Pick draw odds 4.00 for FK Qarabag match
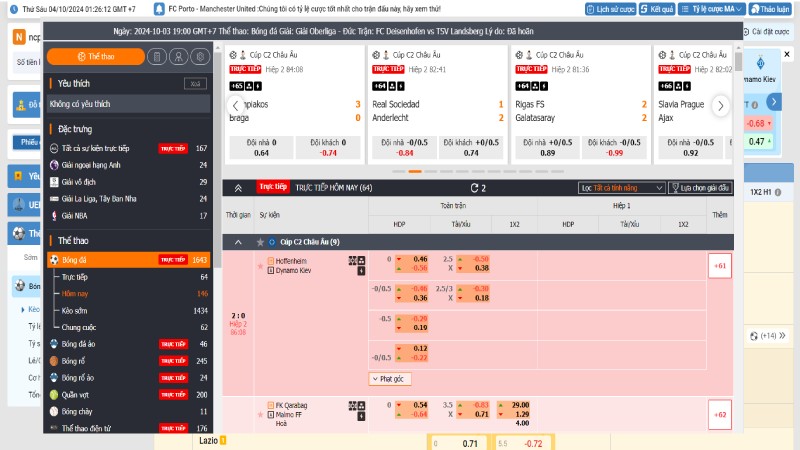 point(522,423)
